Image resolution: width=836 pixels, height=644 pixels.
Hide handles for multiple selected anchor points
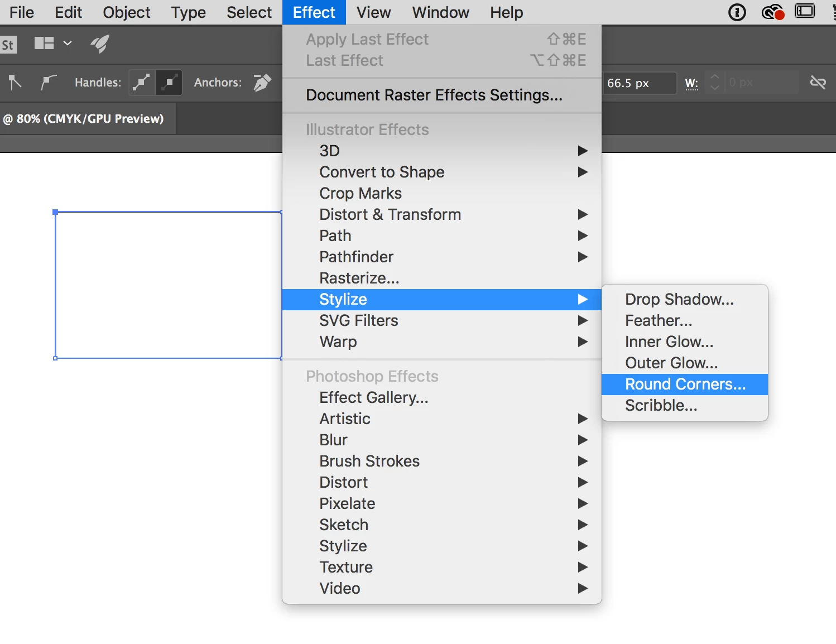click(x=169, y=83)
